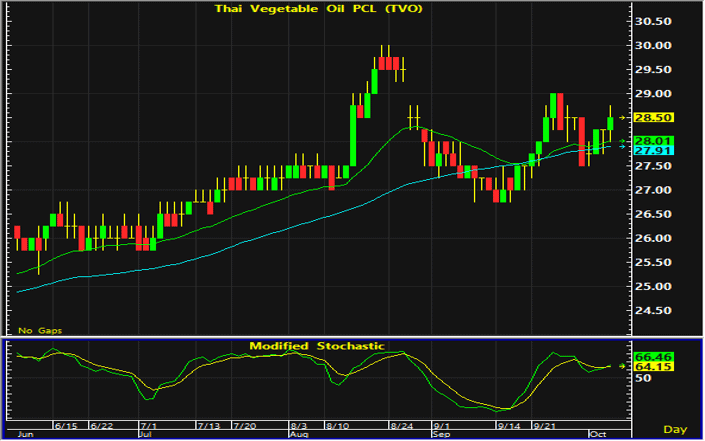Click the Jul month label

click(145, 434)
